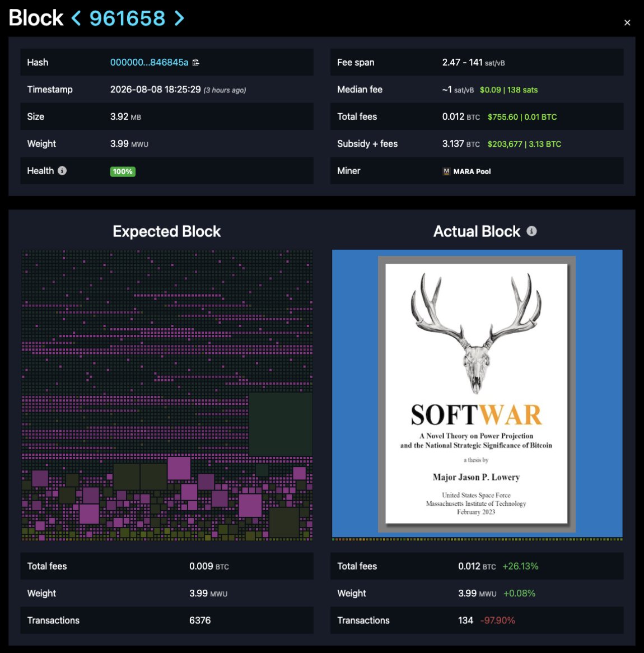Screen dimensions: 644x653
Task: Select expected total fees 0.009 BTC
Action: pyautogui.click(x=209, y=566)
